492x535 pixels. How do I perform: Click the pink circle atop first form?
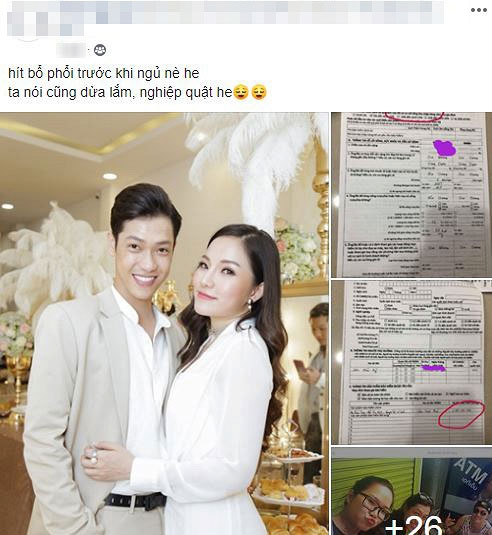[414, 117]
